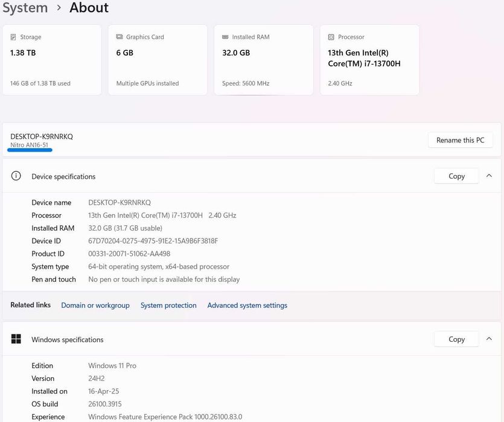Open the System protection link
The height and width of the screenshot is (422, 504).
(x=168, y=305)
